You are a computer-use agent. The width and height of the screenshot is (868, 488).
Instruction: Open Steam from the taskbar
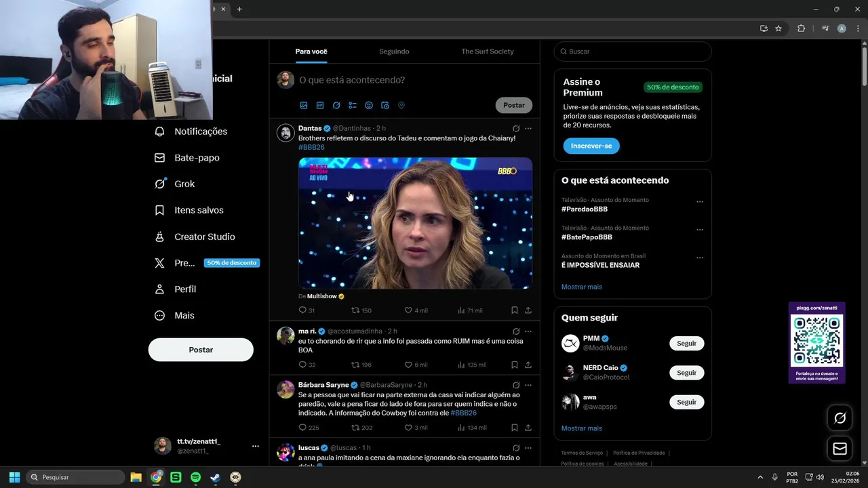[x=215, y=477]
